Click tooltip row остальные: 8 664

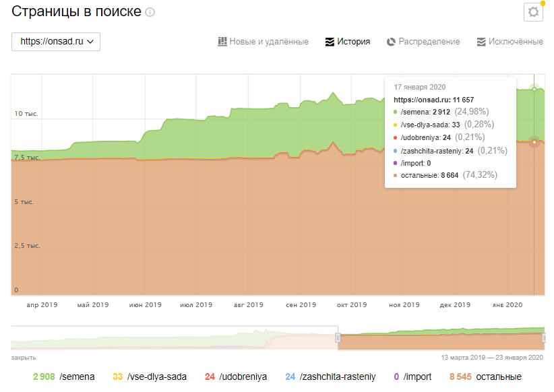coord(445,175)
